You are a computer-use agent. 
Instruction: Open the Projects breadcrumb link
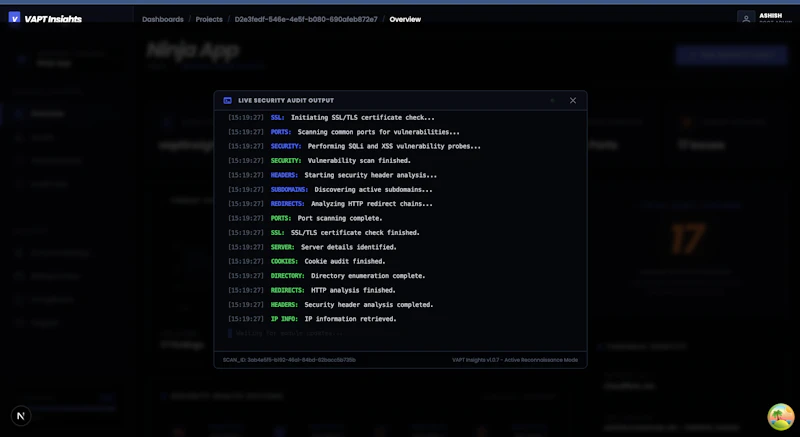coord(209,19)
